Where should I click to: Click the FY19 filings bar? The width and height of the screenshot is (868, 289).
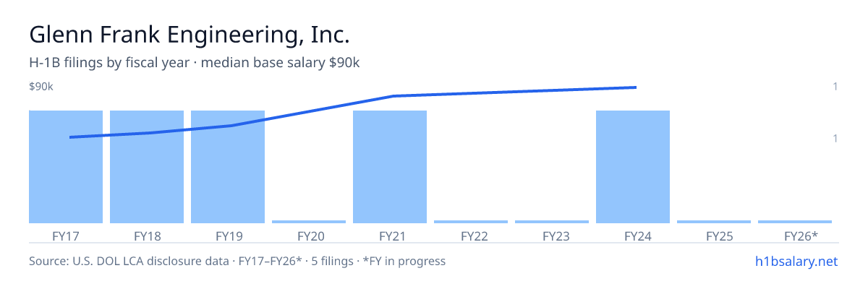tap(228, 167)
